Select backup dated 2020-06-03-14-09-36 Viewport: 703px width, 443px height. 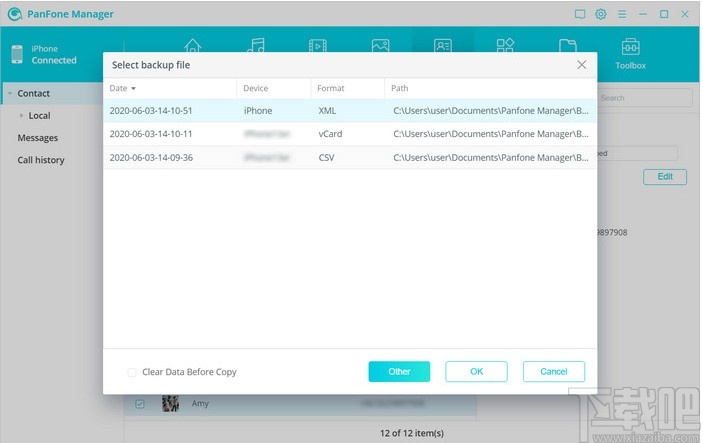(350, 157)
